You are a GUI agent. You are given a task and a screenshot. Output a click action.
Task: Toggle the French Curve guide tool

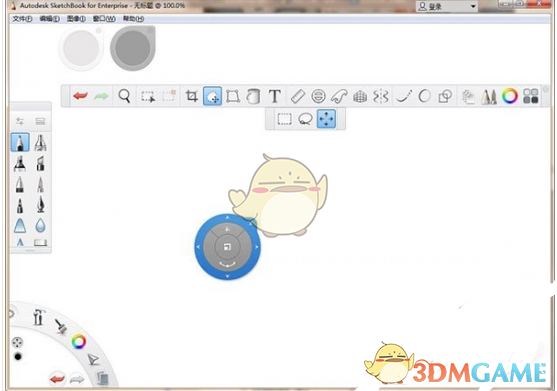point(339,96)
